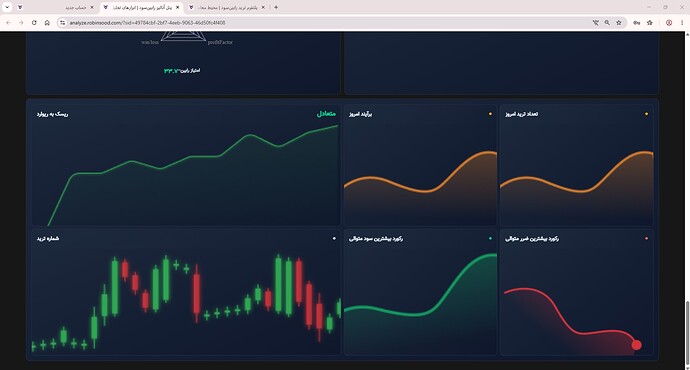The image size is (690, 370).
Task: Click the شماره ترید card title
Action: (x=48, y=238)
